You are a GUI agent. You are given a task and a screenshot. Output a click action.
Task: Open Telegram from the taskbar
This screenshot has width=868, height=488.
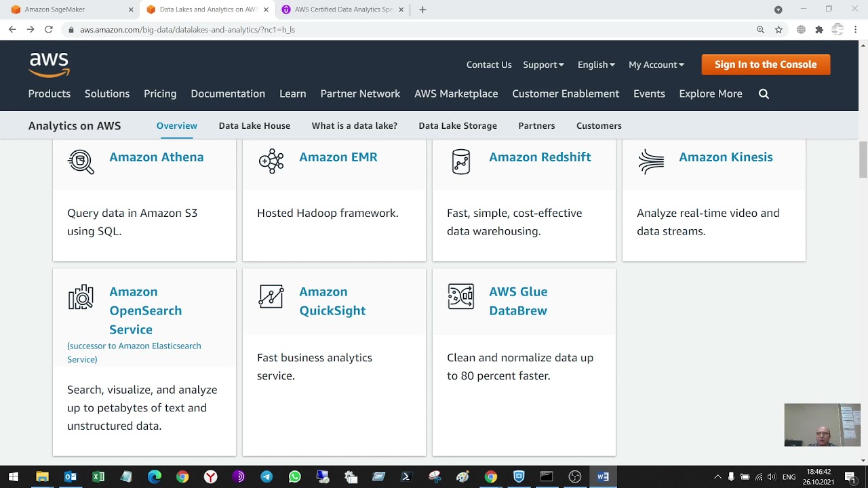click(x=267, y=476)
